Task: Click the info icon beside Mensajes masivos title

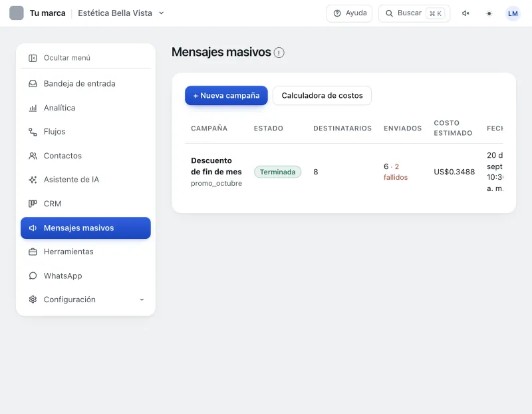Action: pyautogui.click(x=279, y=53)
